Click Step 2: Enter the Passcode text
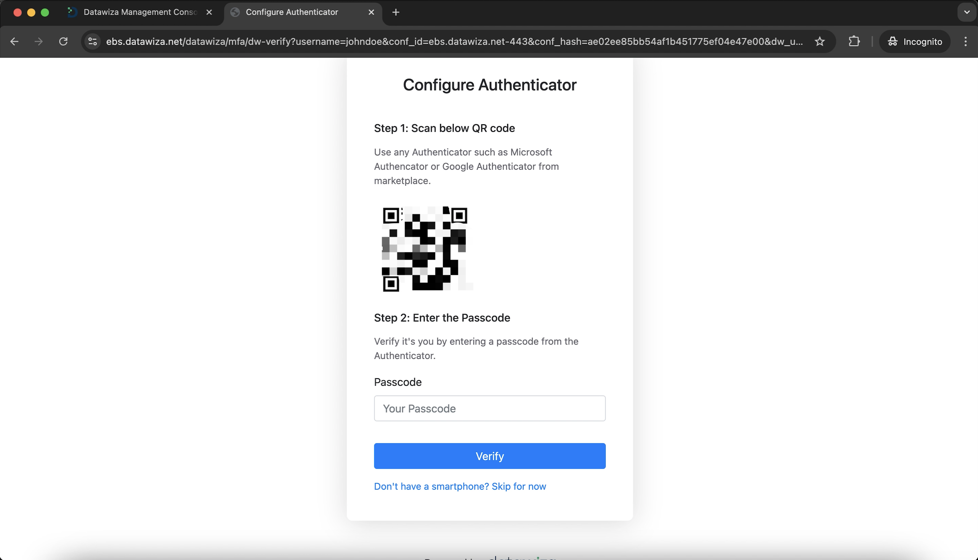Viewport: 978px width, 560px height. click(442, 318)
